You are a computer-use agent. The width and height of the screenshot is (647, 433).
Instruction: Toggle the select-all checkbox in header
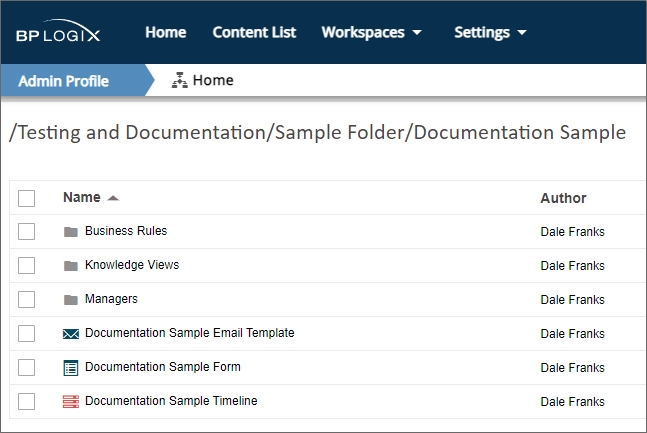[27, 198]
